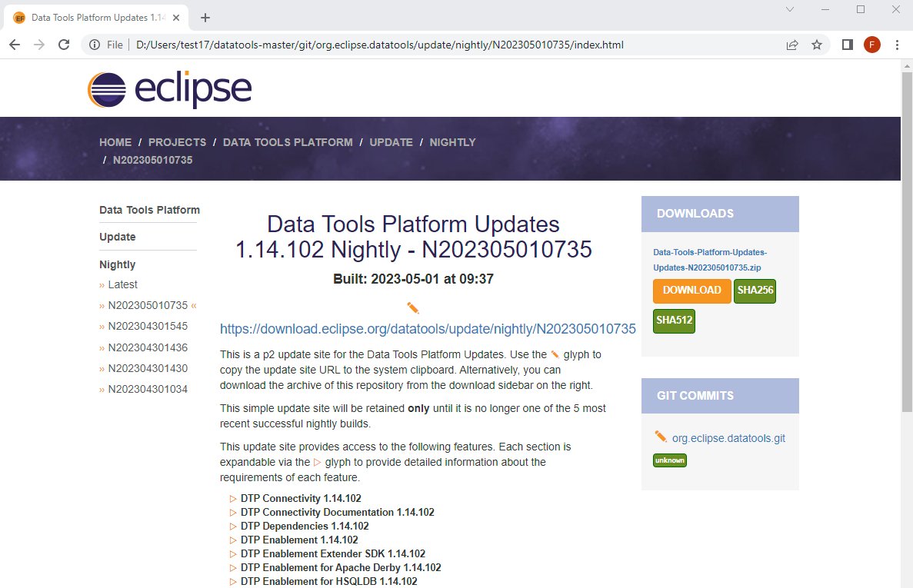Click the file info icon in address bar

coord(95,45)
